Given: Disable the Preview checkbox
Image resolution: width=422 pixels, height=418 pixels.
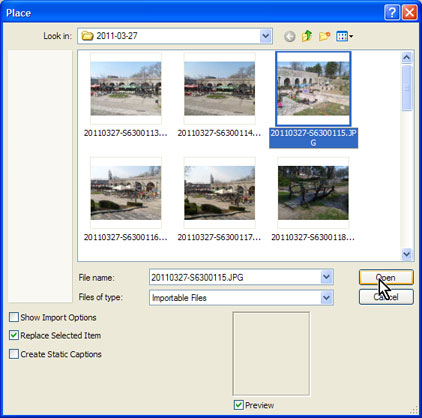Looking at the screenshot, I should pos(238,405).
